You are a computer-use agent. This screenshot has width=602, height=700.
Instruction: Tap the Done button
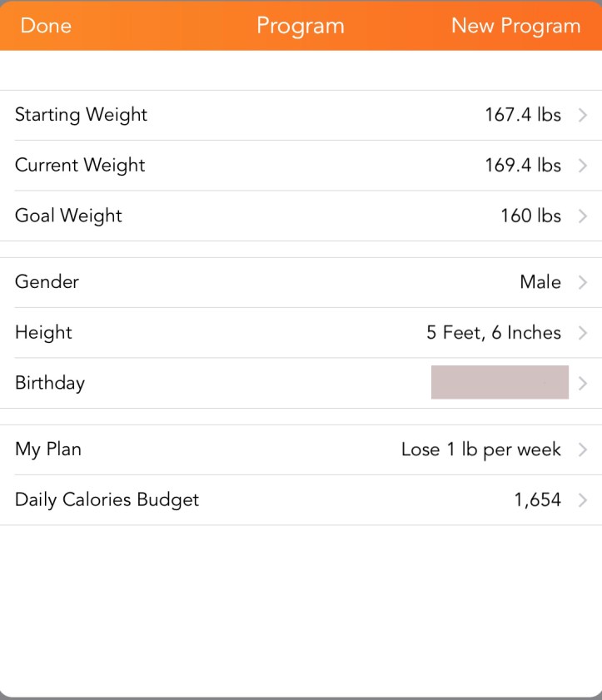pyautogui.click(x=46, y=26)
